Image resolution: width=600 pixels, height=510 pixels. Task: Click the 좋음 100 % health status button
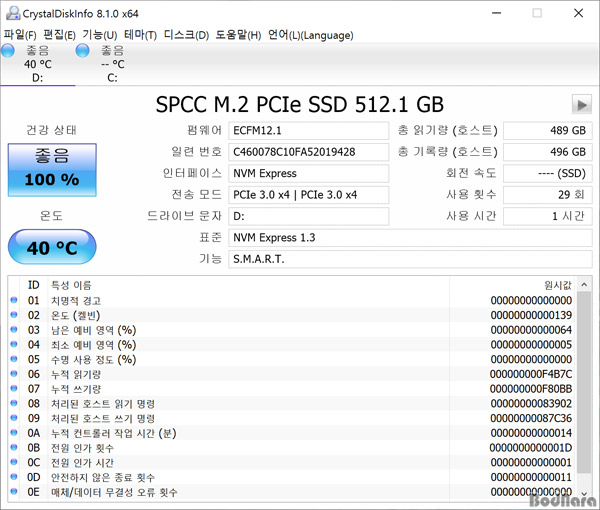pos(52,170)
